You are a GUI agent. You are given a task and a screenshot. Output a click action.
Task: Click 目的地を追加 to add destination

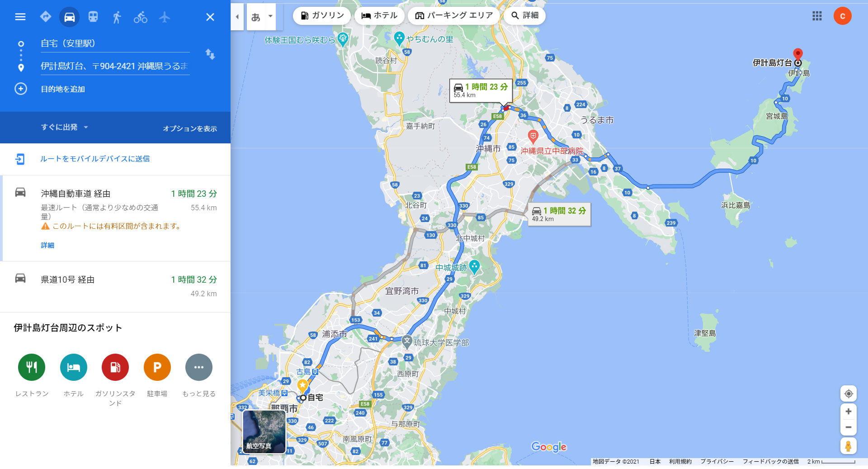click(63, 89)
